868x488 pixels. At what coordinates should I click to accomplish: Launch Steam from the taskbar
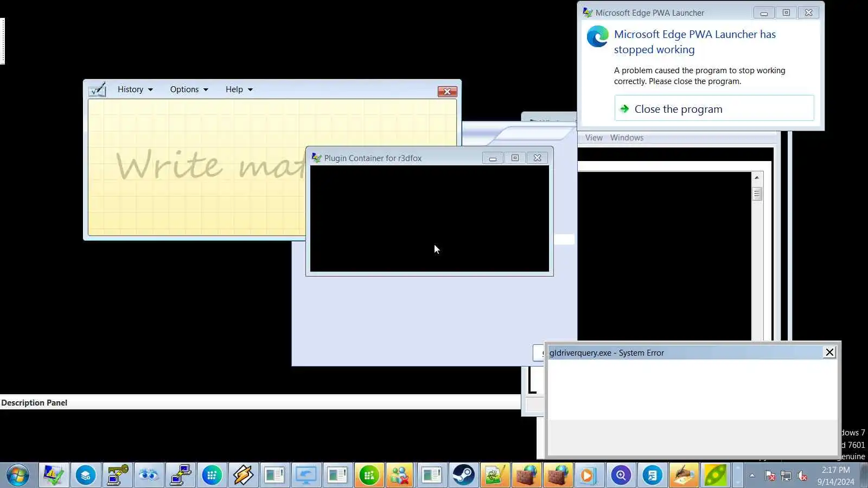tap(463, 476)
